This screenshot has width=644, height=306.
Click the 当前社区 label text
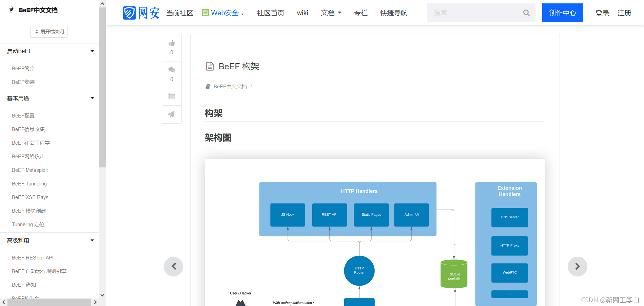181,13
